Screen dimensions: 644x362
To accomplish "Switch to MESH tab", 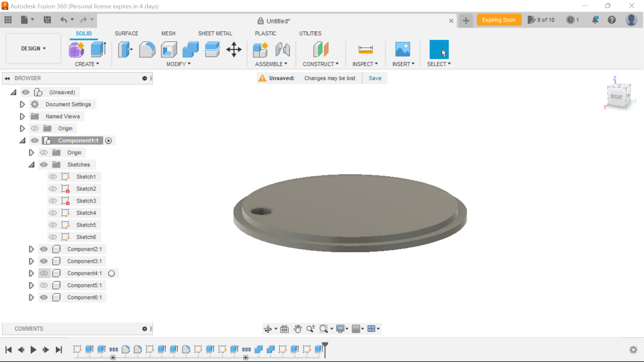I will (x=168, y=33).
